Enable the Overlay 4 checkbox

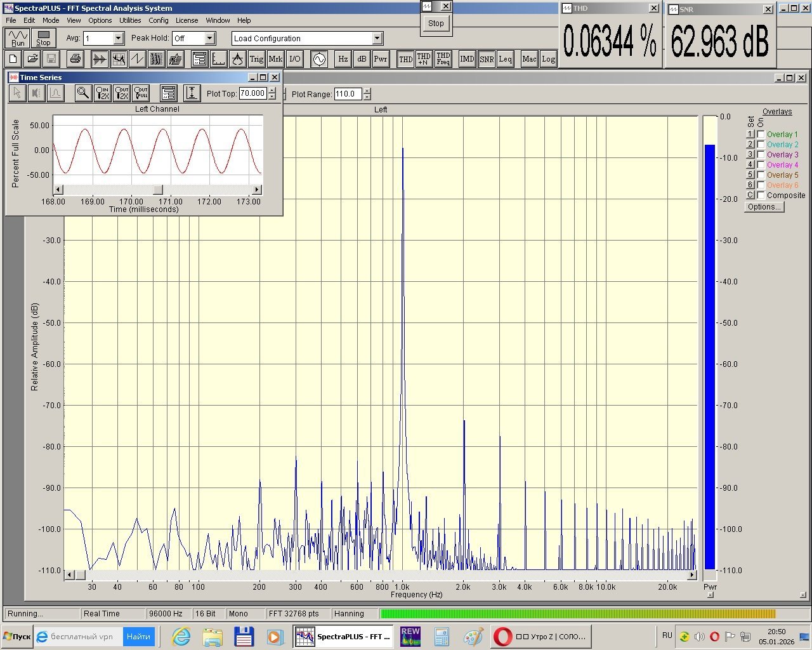click(x=761, y=165)
